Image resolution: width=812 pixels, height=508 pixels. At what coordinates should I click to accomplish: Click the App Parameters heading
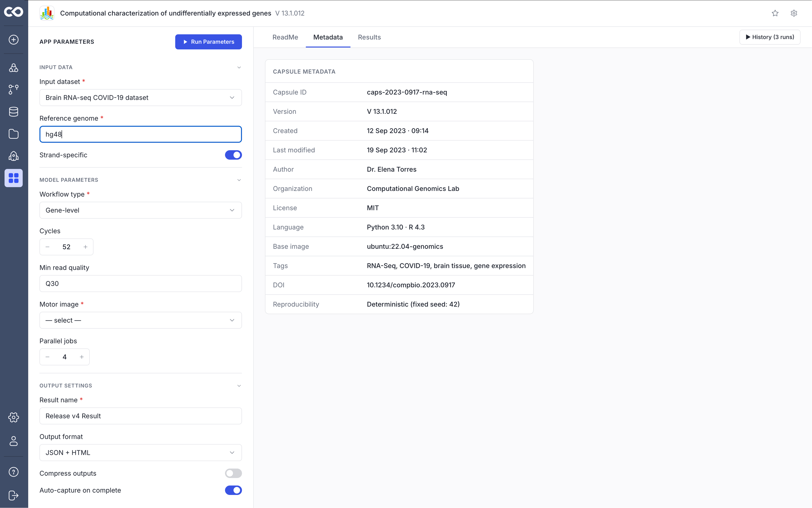coord(67,42)
